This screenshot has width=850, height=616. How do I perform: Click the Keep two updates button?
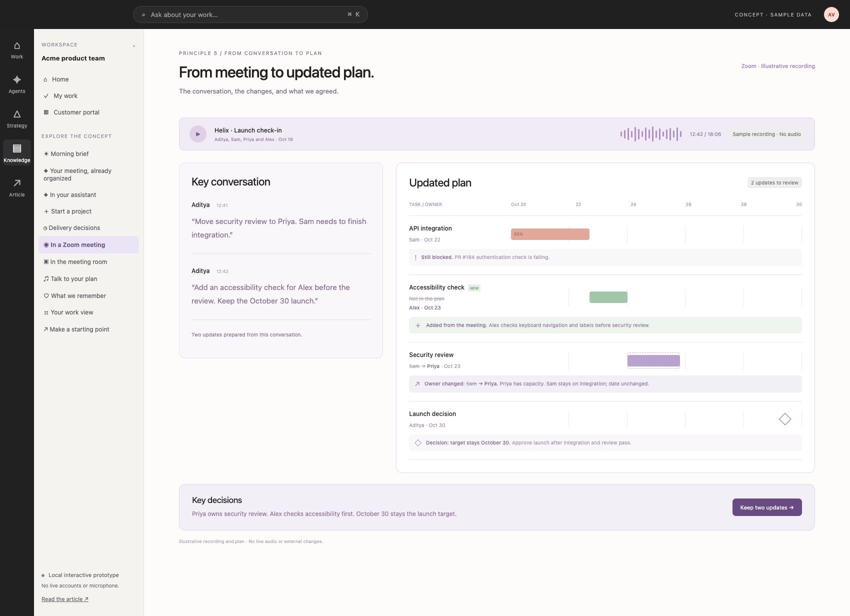(767, 507)
